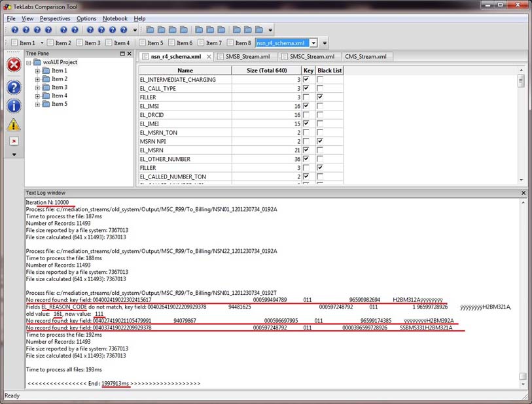Click the blue information sidebar icon
Viewport: 532px width, 404px height.
(14, 106)
